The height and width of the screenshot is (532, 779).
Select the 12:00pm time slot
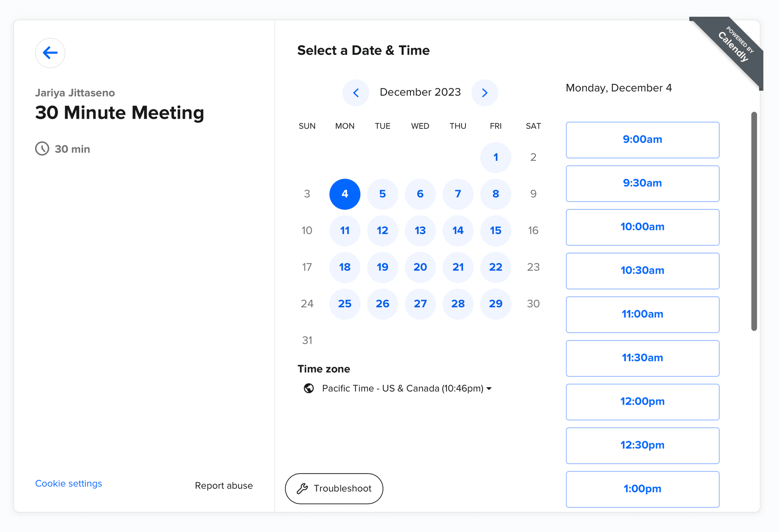coord(642,401)
